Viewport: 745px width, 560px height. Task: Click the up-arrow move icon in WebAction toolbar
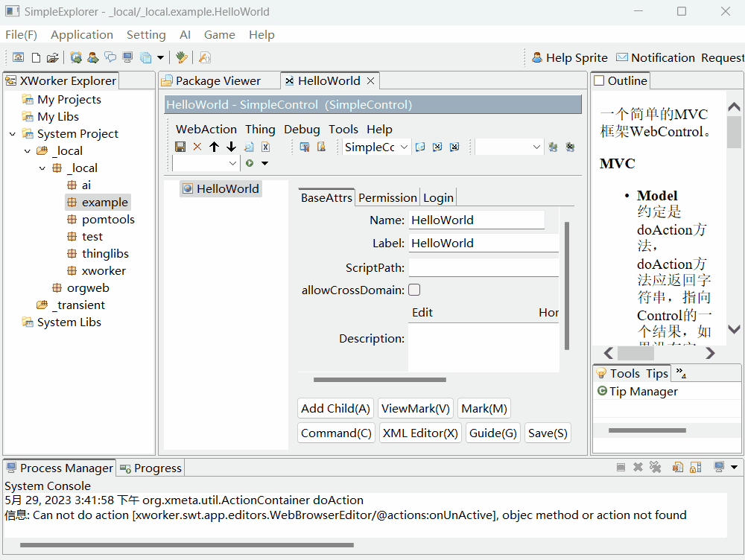[x=214, y=147]
